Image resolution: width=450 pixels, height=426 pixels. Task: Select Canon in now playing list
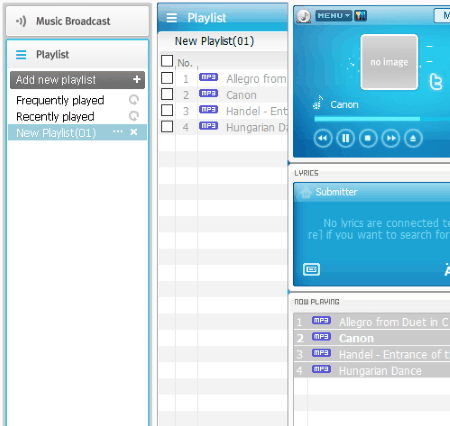pyautogui.click(x=372, y=338)
